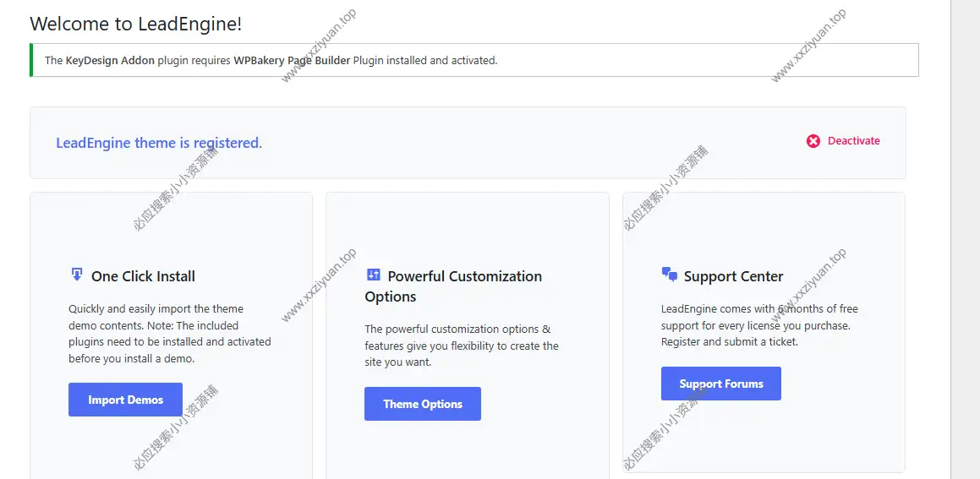Click the bold WPBakery Page Builder text
The image size is (980, 479).
pos(292,60)
